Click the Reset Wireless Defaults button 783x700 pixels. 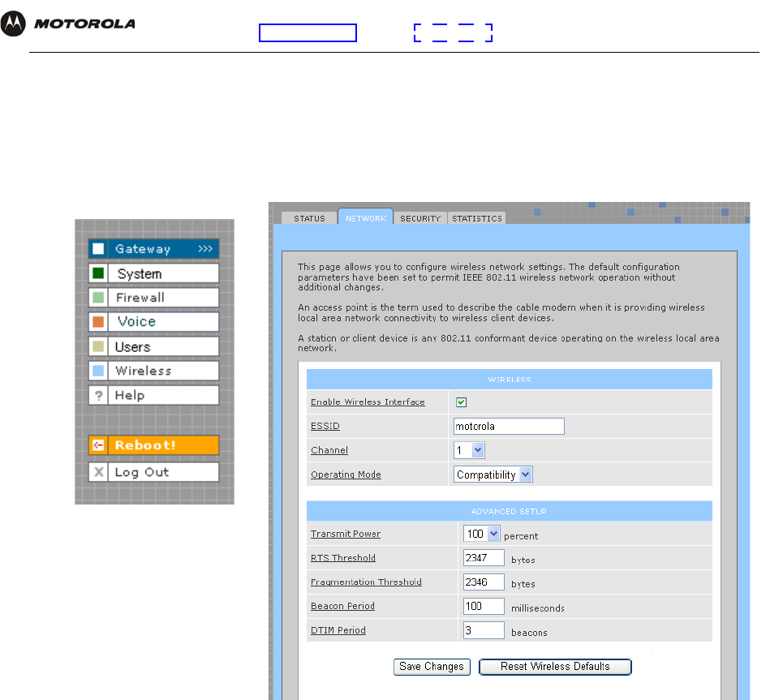[x=555, y=667]
